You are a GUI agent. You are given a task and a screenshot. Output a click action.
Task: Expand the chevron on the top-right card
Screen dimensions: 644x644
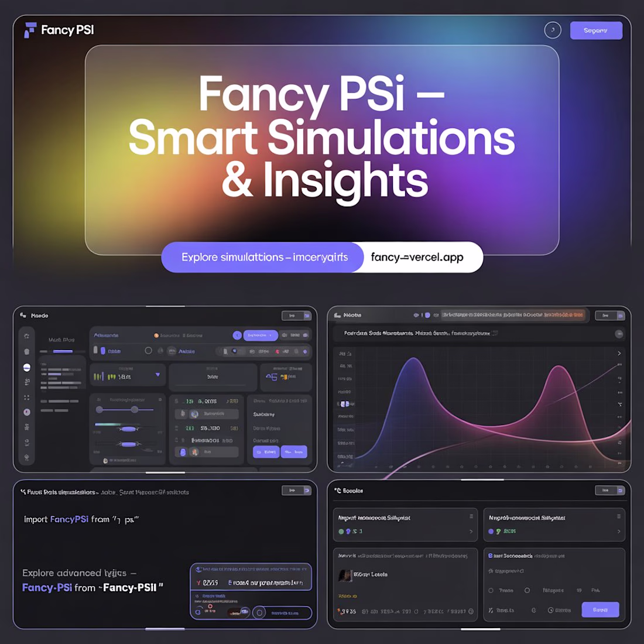[x=619, y=532]
